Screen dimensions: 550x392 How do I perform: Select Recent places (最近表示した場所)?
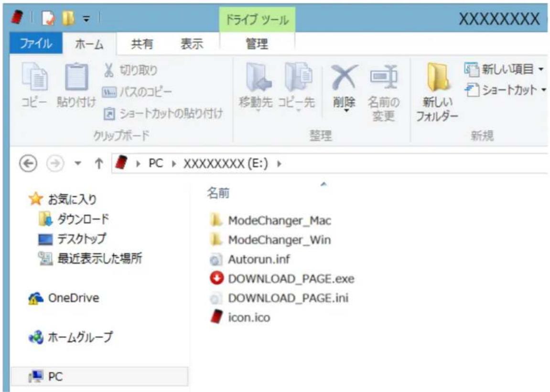tap(90, 258)
